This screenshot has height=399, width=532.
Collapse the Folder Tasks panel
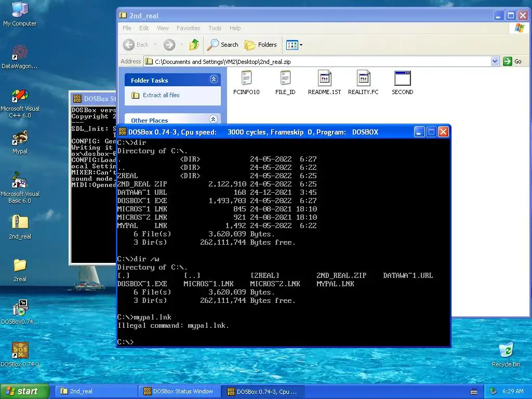(x=214, y=79)
